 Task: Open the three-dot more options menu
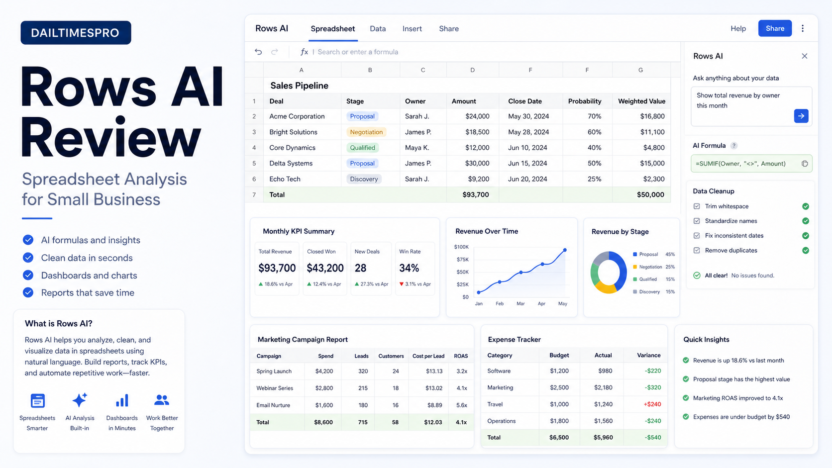[802, 28]
